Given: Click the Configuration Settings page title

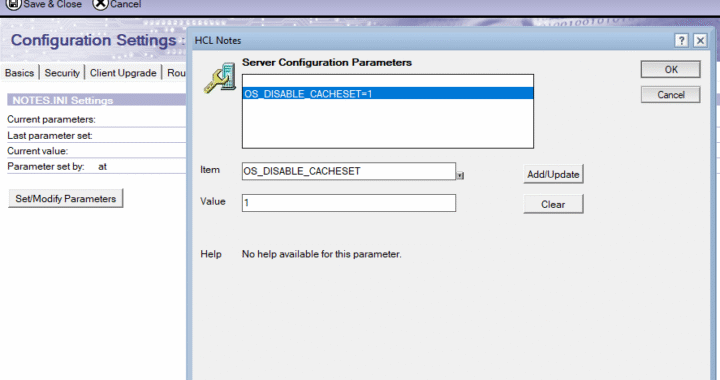Looking at the screenshot, I should coord(94,40).
